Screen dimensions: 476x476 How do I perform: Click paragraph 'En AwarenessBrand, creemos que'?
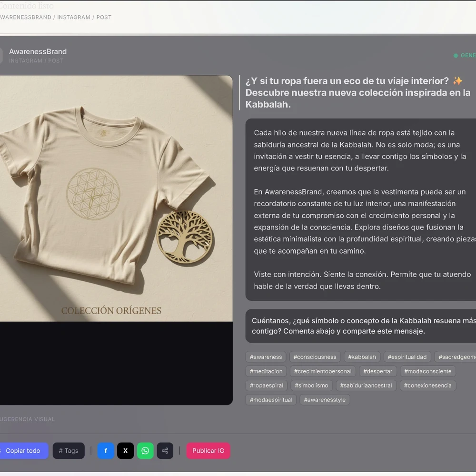[x=364, y=221]
